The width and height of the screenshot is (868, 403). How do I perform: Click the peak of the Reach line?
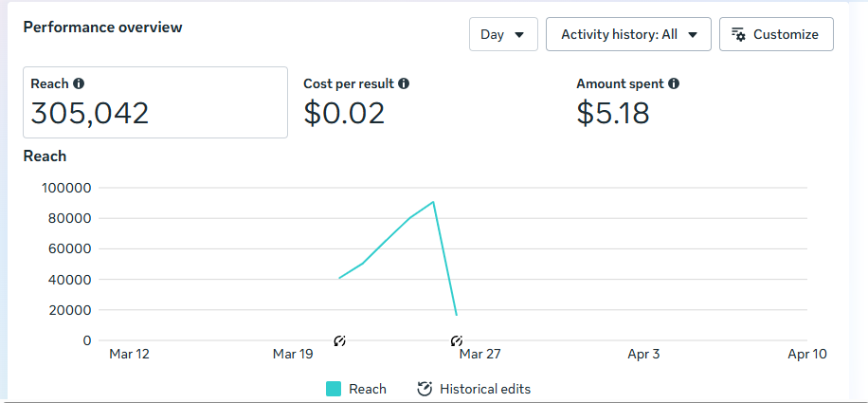[433, 202]
